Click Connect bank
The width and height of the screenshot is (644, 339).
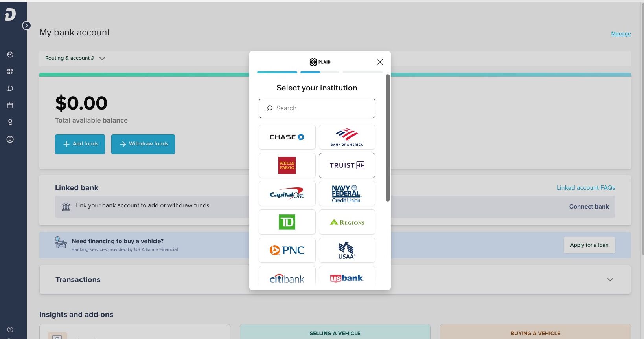(589, 207)
